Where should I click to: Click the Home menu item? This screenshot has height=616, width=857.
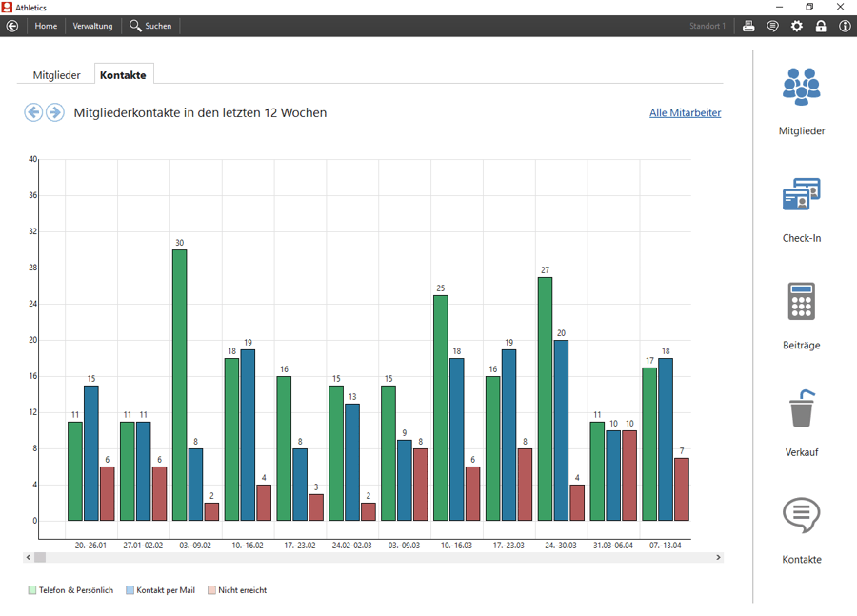coord(46,26)
